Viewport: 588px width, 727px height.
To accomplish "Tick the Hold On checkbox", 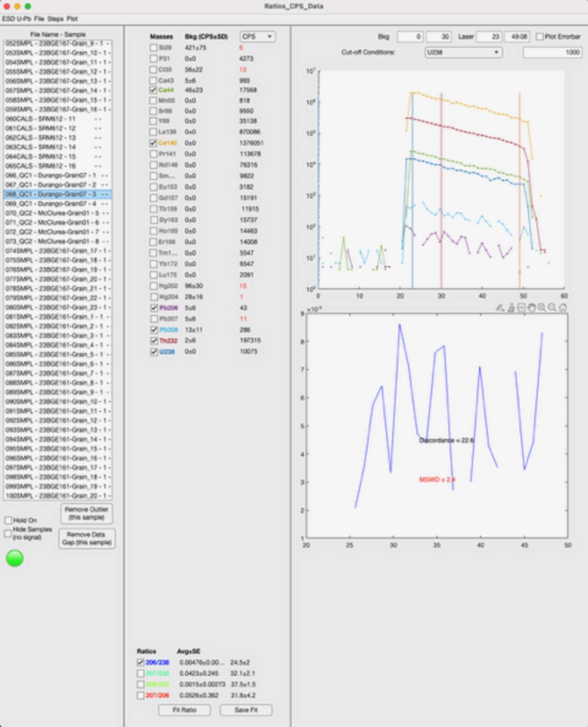I will tap(8, 520).
